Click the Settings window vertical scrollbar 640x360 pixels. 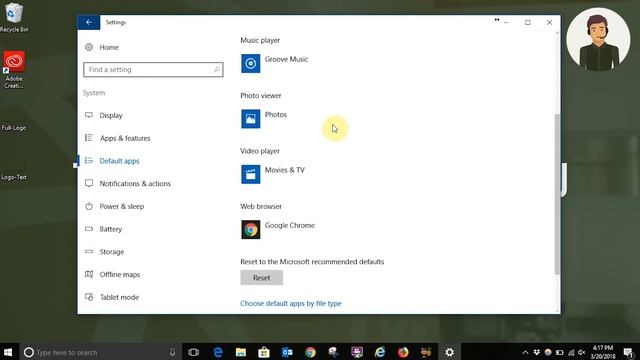click(x=557, y=194)
